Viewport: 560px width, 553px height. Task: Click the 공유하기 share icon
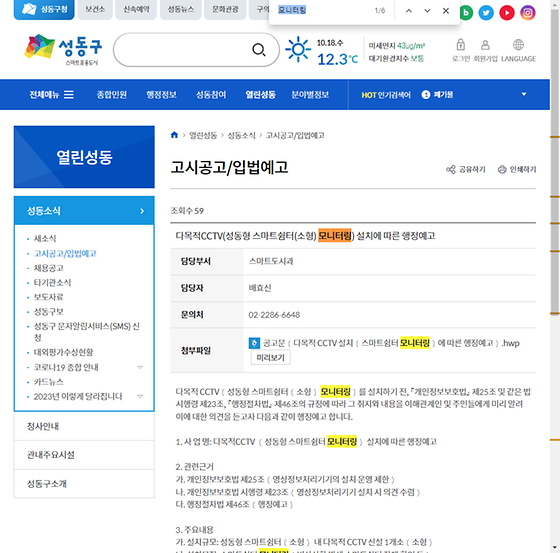pyautogui.click(x=451, y=169)
